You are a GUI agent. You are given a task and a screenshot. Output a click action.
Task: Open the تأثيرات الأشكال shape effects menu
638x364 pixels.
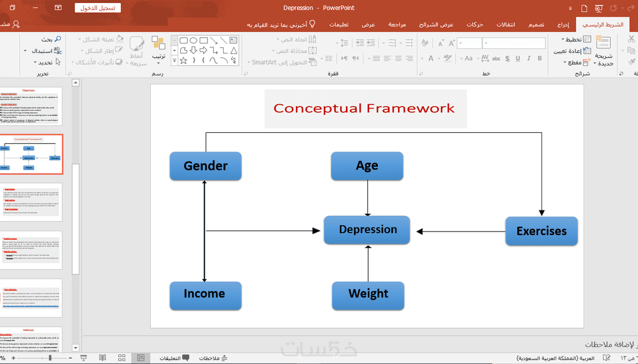coord(98,62)
